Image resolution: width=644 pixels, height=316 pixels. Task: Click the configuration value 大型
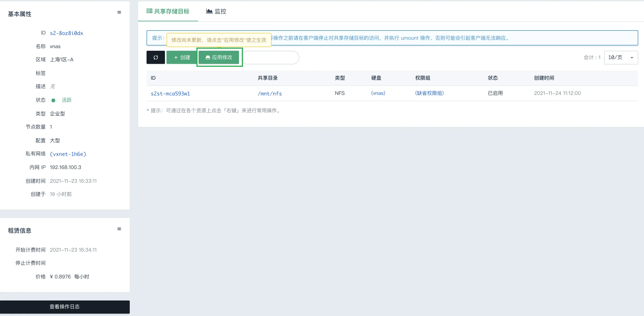55,140
